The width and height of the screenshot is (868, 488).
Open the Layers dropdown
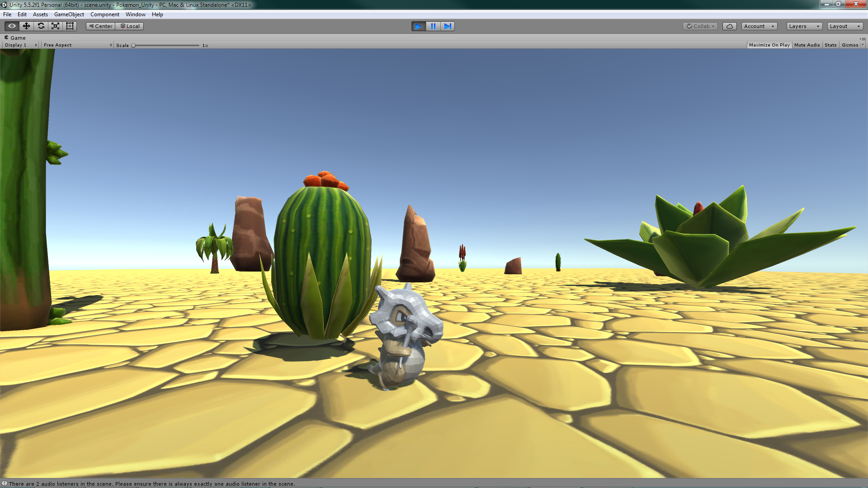click(x=804, y=26)
